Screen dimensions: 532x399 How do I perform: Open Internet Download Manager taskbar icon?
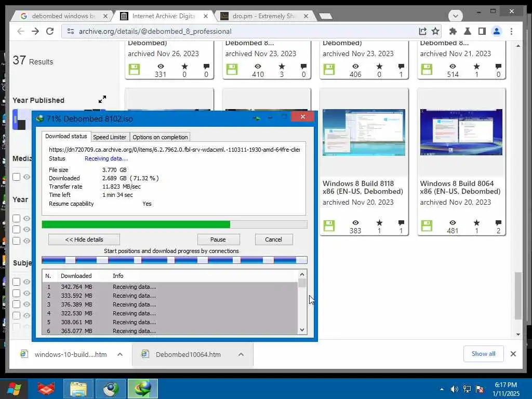[x=142, y=389]
